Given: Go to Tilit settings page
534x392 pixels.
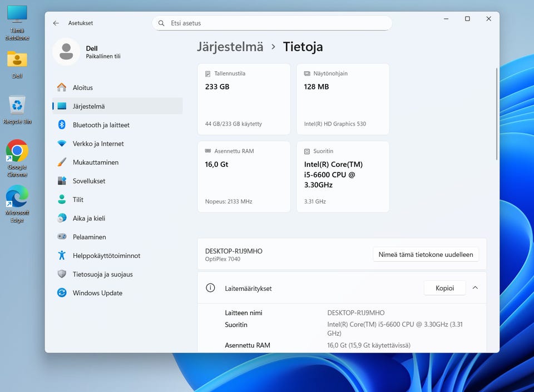Looking at the screenshot, I should pyautogui.click(x=78, y=200).
